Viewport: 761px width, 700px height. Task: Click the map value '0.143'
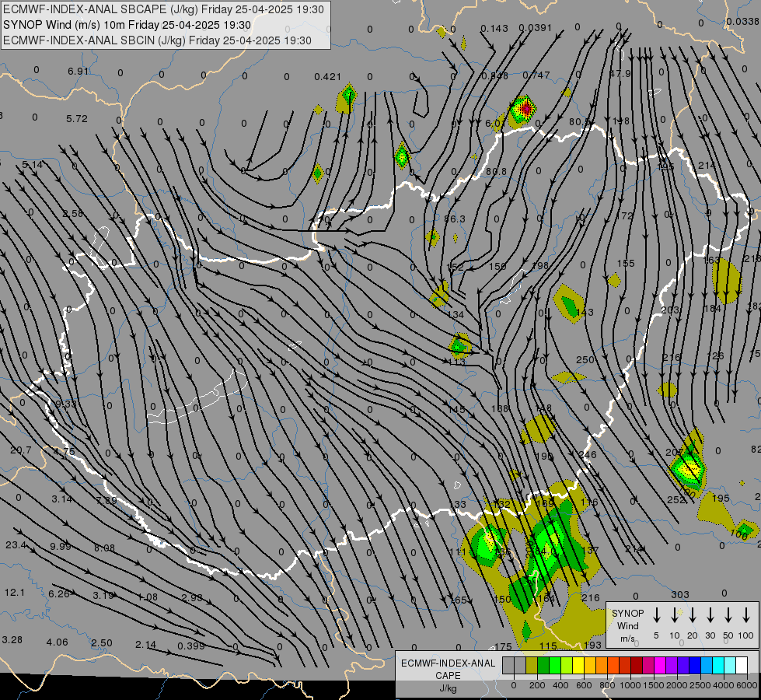(x=494, y=29)
